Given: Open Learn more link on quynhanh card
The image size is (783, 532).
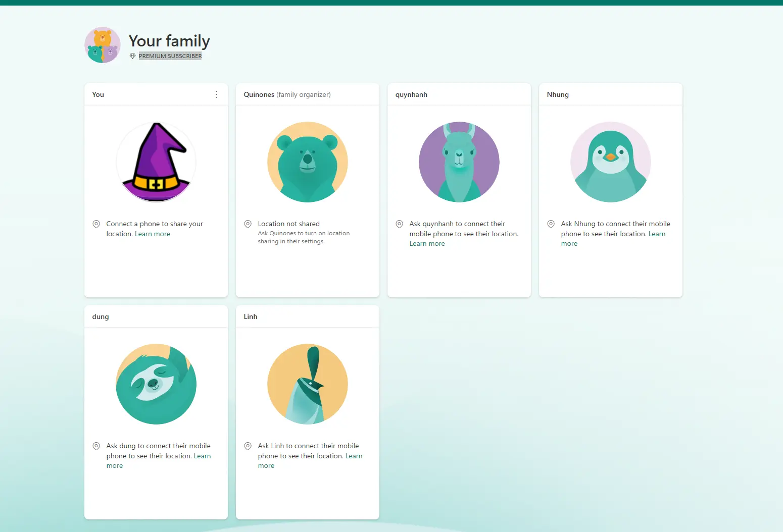Looking at the screenshot, I should tap(427, 244).
